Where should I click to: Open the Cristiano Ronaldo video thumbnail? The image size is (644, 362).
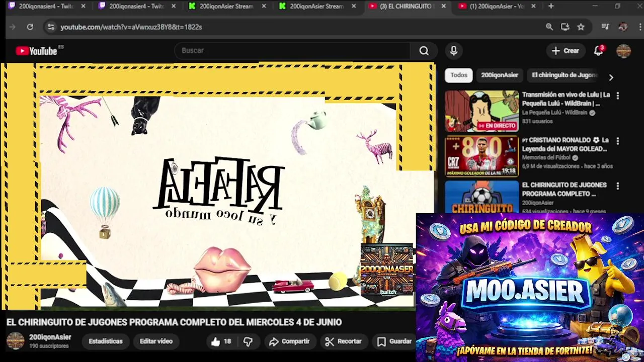tap(481, 156)
